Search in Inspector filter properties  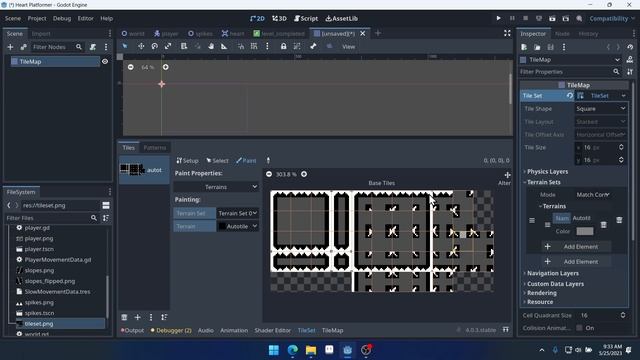point(570,72)
